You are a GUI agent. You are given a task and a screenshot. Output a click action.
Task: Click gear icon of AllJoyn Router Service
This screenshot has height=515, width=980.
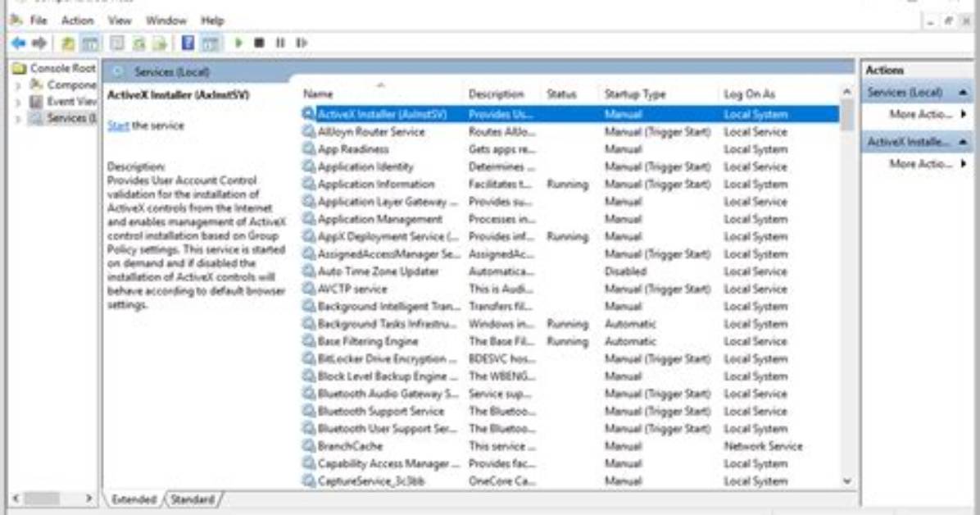click(x=308, y=131)
